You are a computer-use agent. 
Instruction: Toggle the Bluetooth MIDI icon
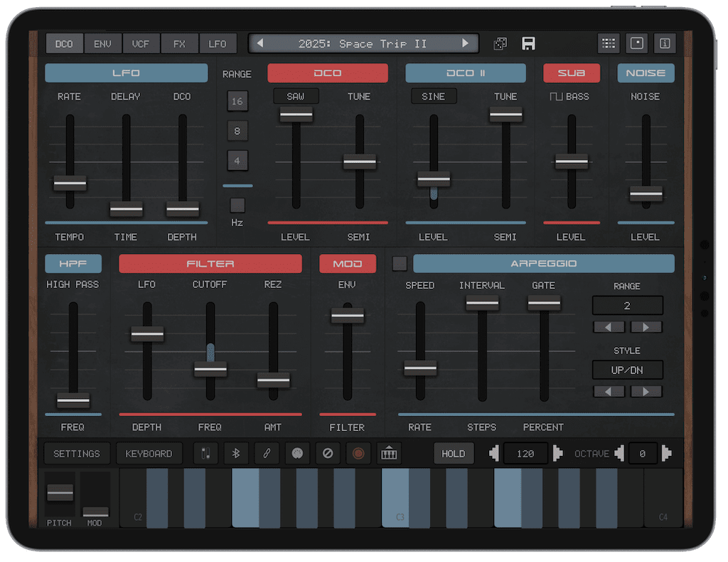pos(236,453)
